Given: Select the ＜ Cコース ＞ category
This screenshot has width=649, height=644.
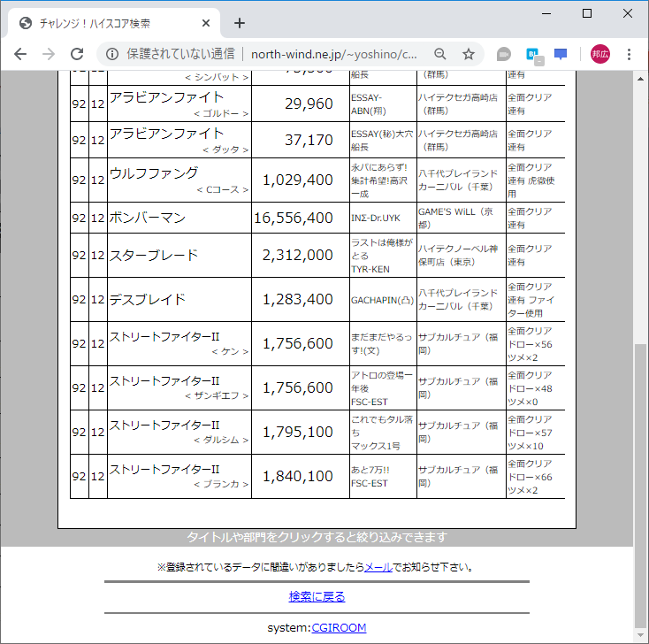Looking at the screenshot, I should [x=223, y=189].
